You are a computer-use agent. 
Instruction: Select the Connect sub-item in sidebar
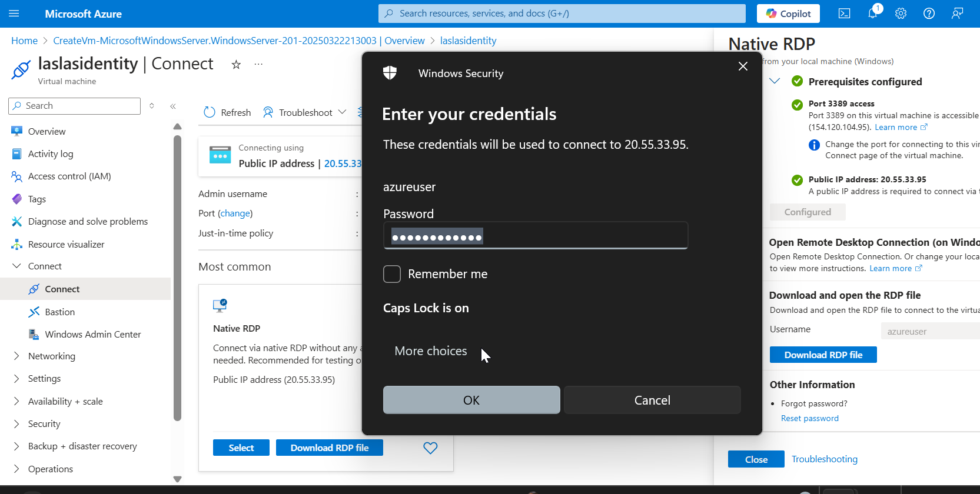(62, 289)
